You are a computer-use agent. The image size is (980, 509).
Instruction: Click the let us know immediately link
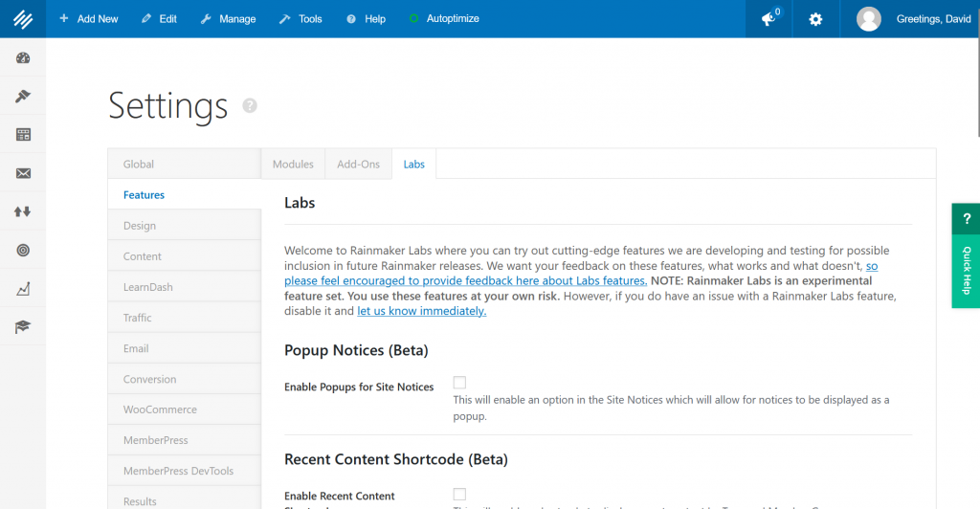coord(421,310)
